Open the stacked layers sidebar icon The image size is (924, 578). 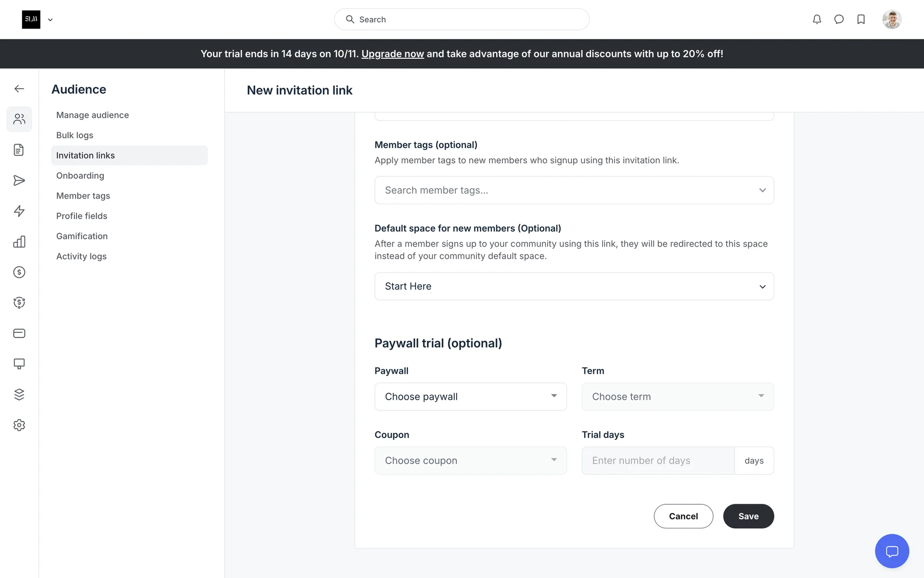19,394
